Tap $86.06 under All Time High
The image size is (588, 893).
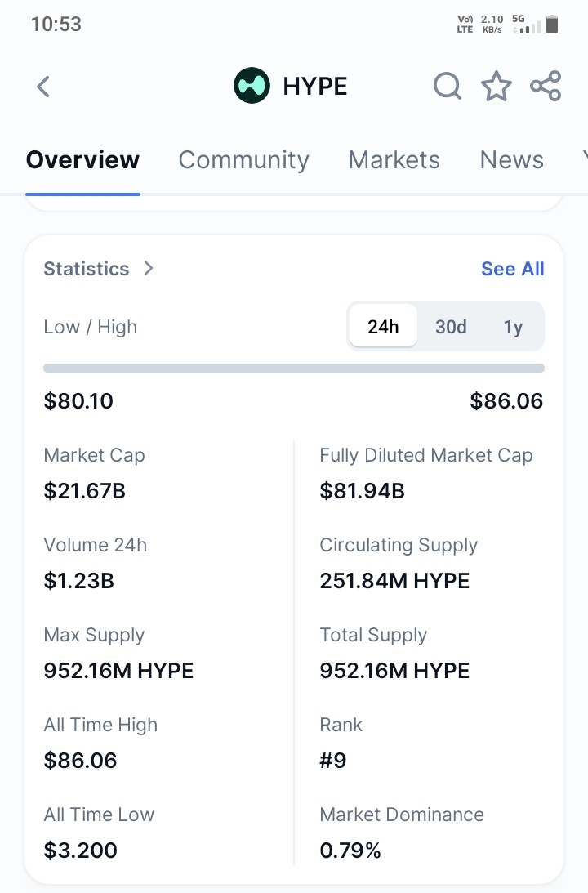point(80,761)
